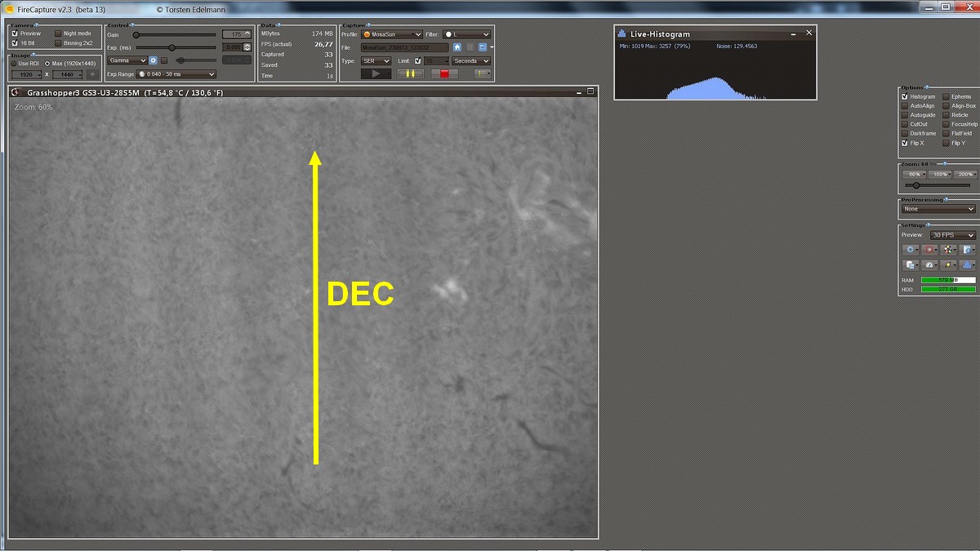
Task: Enable Binning 2x2 checkbox
Action: (58, 43)
